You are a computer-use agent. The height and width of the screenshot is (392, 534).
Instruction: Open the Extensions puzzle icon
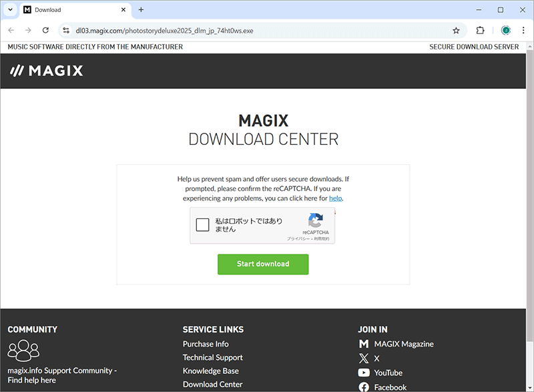pos(480,30)
